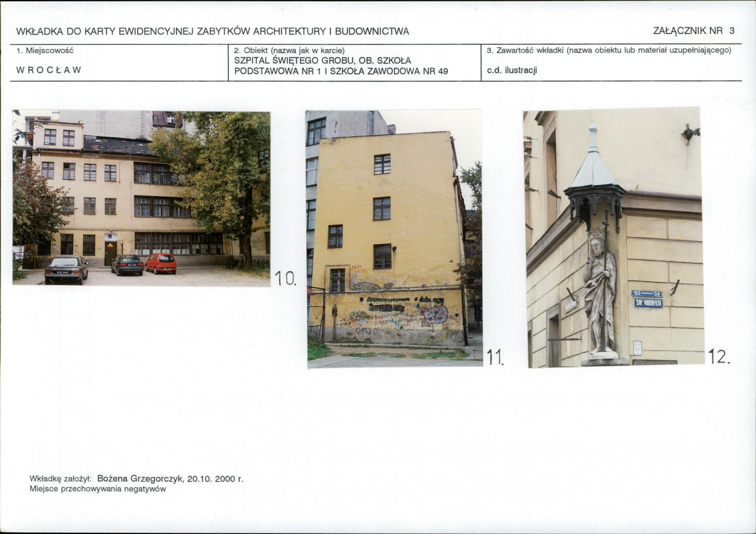Click the c.d. ilustracji content field
The height and width of the screenshot is (534, 756).
tap(511, 71)
